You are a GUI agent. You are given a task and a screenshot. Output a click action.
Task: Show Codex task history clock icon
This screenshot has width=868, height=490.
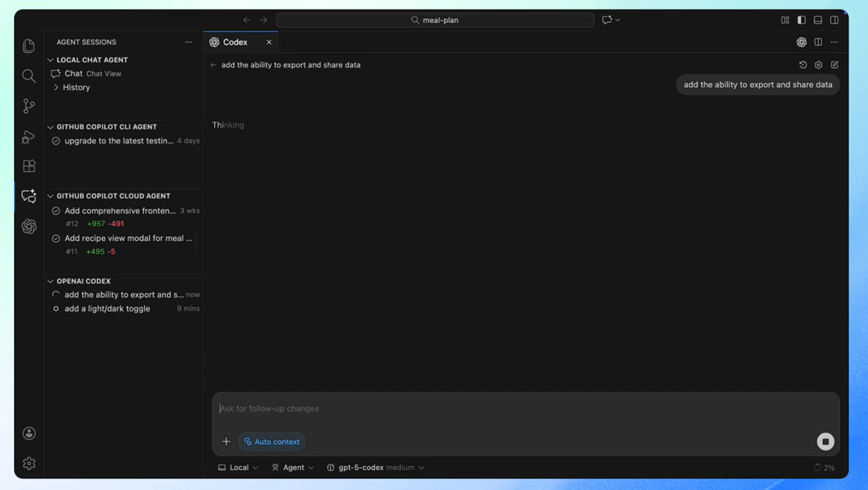803,65
